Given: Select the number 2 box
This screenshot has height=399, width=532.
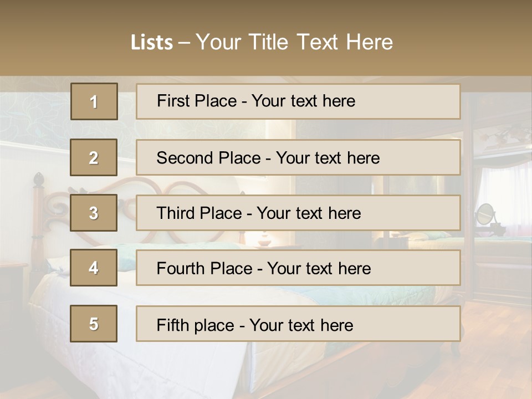Looking at the screenshot, I should [x=94, y=157].
